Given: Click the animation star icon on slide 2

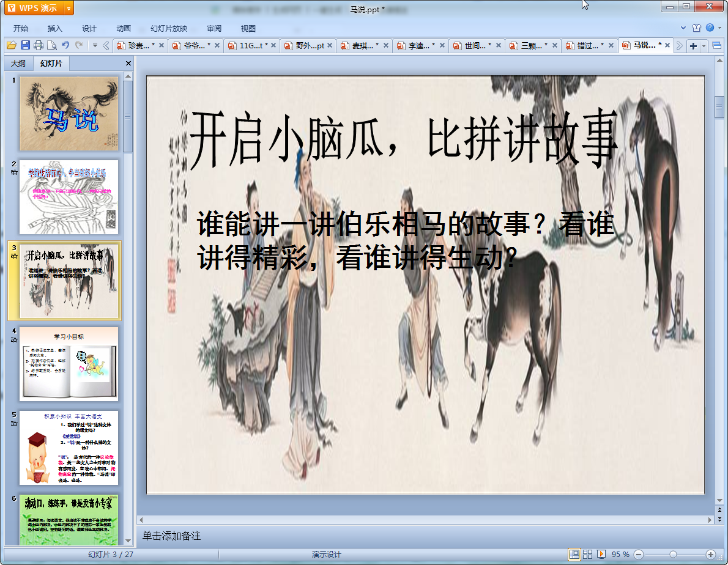Looking at the screenshot, I should (x=14, y=172).
